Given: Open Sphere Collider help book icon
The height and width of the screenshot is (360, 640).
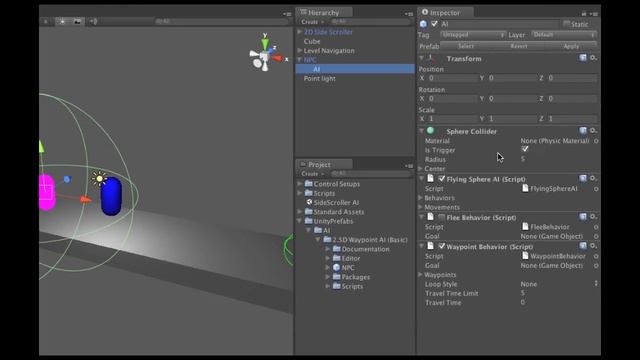Looking at the screenshot, I should tap(583, 131).
